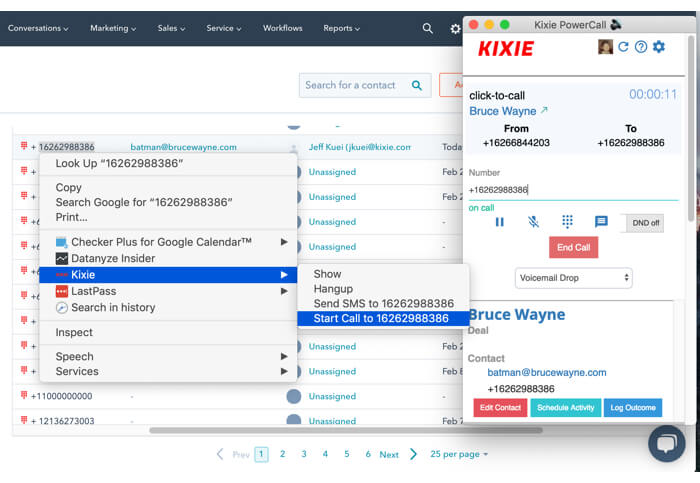This screenshot has height=483, width=700.
Task: Click phone number +11000000000
Action: [61, 396]
